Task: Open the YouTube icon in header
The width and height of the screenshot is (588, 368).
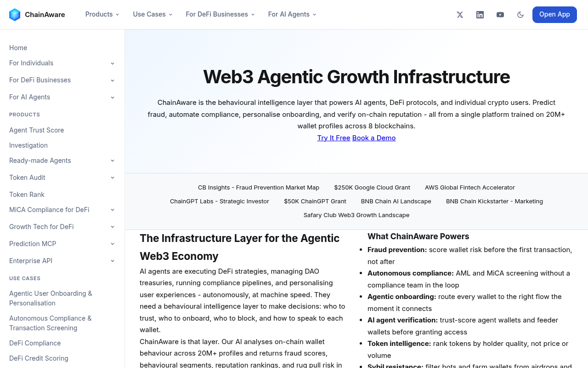Action: click(x=500, y=15)
